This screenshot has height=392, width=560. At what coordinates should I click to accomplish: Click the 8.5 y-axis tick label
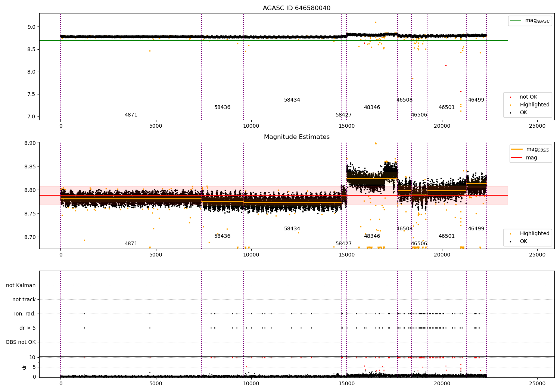click(x=31, y=49)
